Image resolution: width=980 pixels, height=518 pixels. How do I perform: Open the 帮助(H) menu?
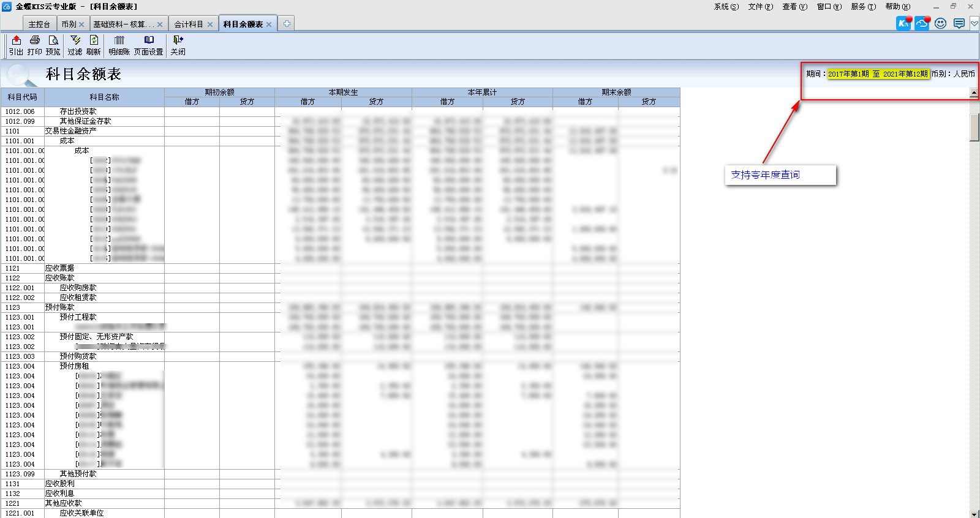[897, 7]
